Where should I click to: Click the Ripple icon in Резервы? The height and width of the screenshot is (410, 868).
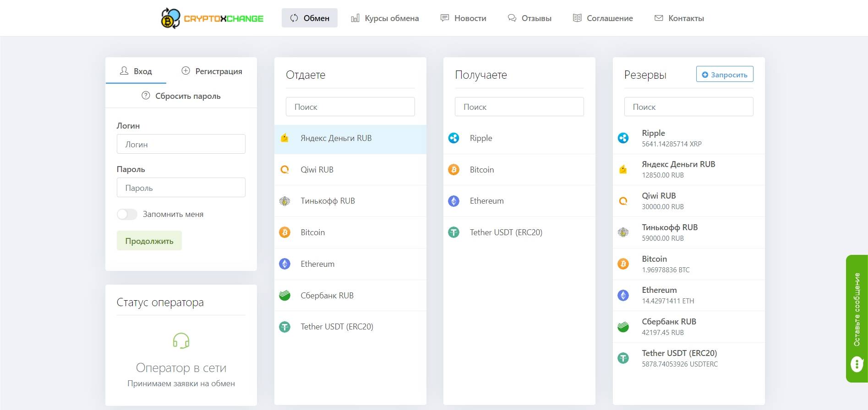point(623,138)
